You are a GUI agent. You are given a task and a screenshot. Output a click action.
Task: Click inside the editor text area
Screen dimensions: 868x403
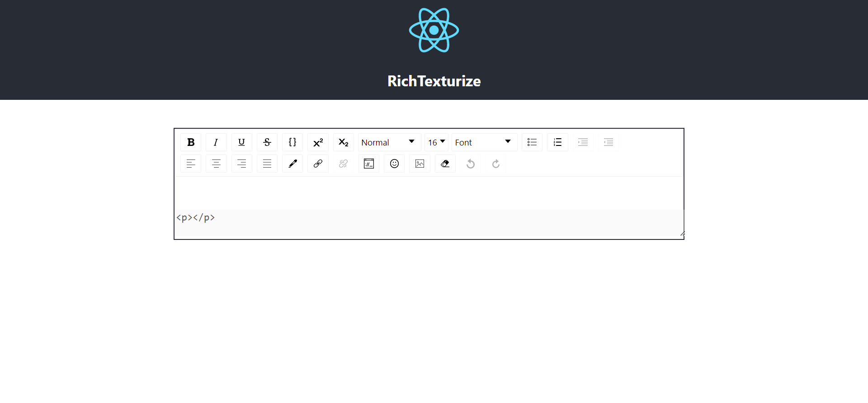pos(429,193)
